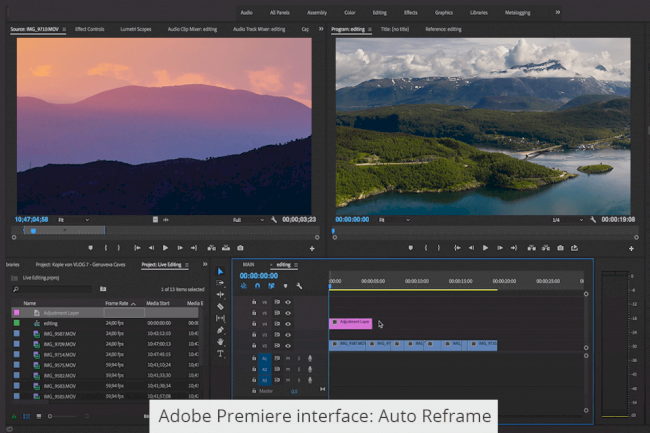Mark In point in Source monitor
The height and width of the screenshot is (433, 650).
(x=106, y=248)
